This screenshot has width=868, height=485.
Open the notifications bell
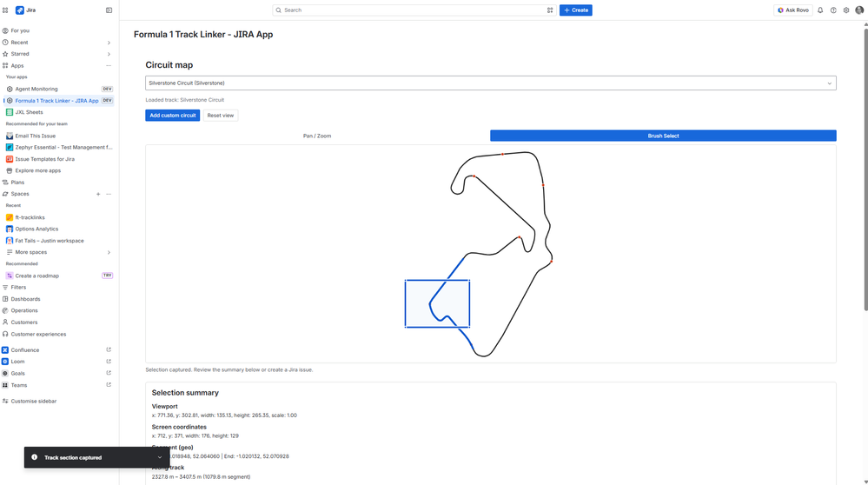(820, 10)
